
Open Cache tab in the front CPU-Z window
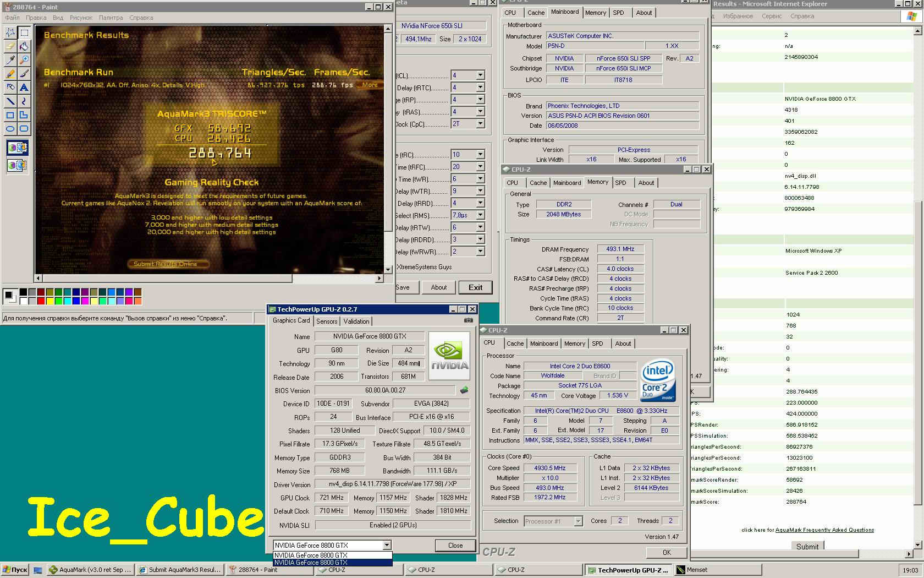515,343
